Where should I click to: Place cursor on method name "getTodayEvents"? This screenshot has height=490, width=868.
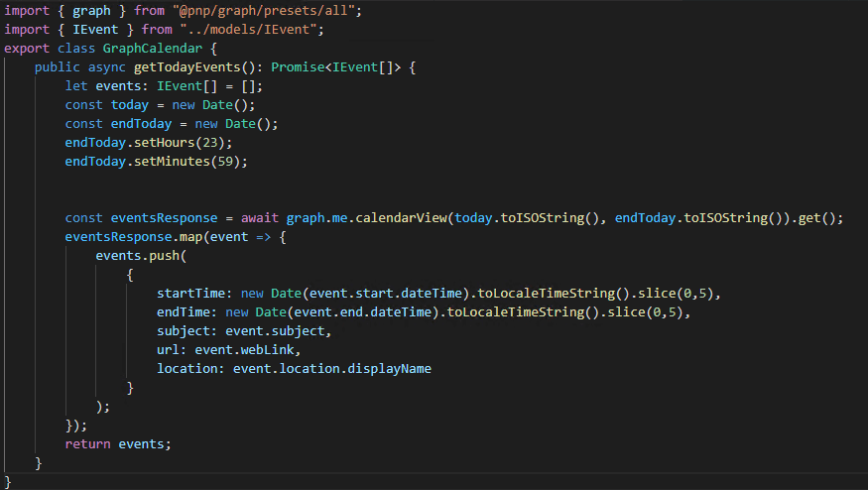click(187, 67)
